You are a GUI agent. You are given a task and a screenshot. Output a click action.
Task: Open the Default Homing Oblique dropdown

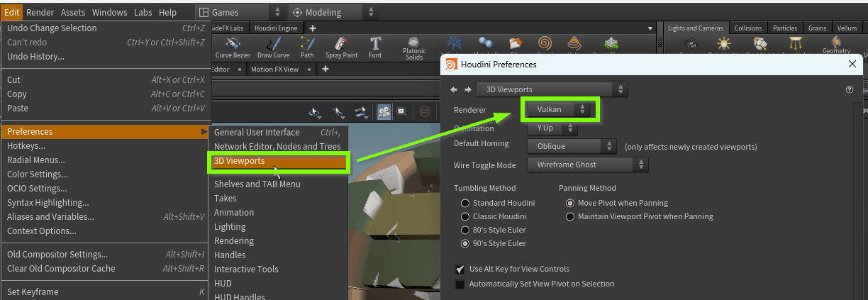572,146
